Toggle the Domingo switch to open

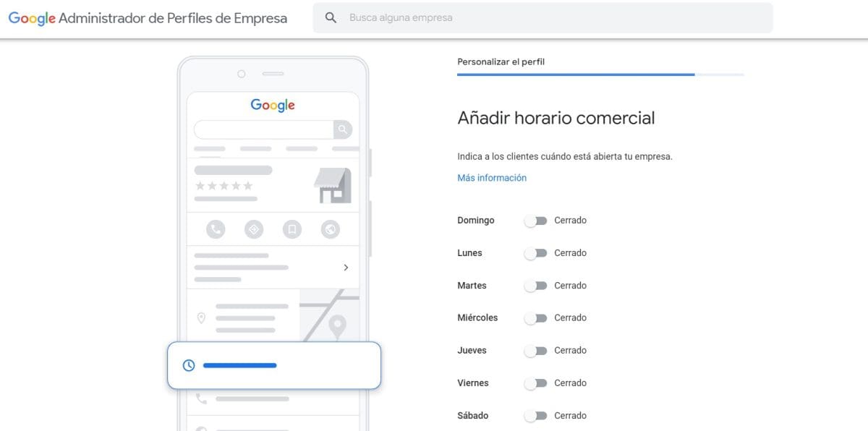pyautogui.click(x=536, y=221)
